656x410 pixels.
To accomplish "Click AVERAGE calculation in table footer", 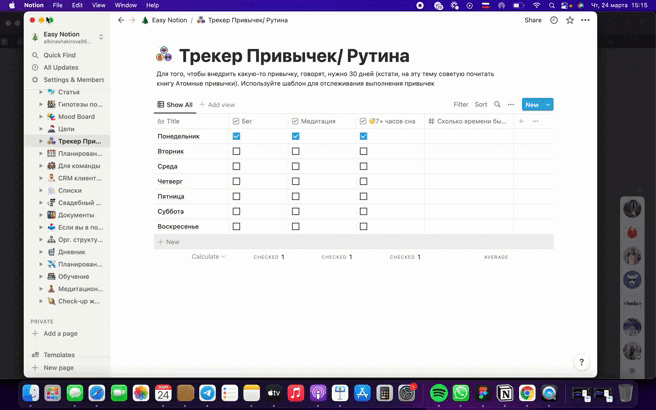I will pos(496,257).
